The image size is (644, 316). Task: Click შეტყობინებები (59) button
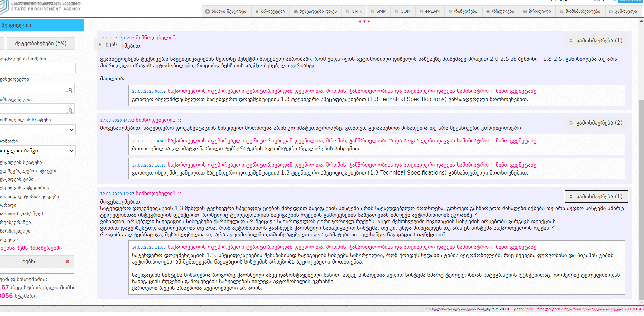[x=40, y=43]
